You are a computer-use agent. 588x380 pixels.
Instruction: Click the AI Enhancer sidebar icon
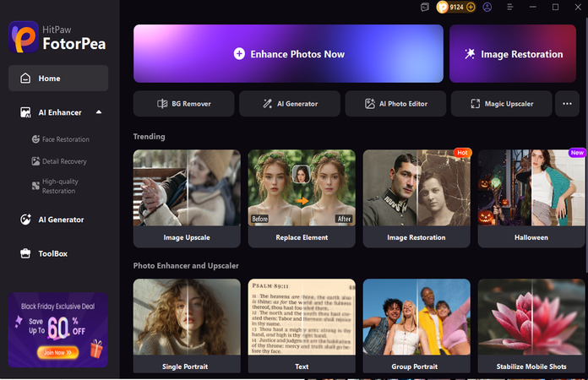(25, 112)
